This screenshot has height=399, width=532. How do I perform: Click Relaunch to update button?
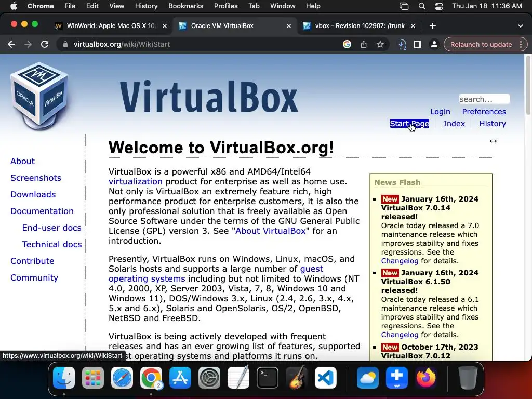[x=481, y=45]
